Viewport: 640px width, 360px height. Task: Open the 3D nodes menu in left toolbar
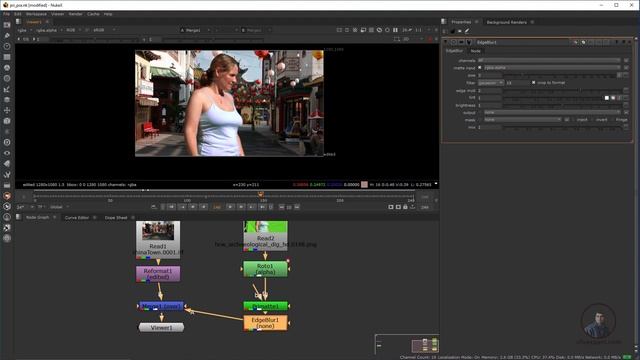(7, 121)
